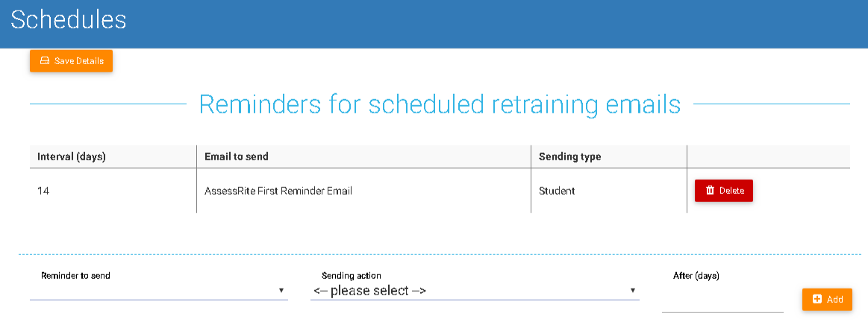This screenshot has height=334, width=868.
Task: Click the Sending type column header
Action: 570,157
